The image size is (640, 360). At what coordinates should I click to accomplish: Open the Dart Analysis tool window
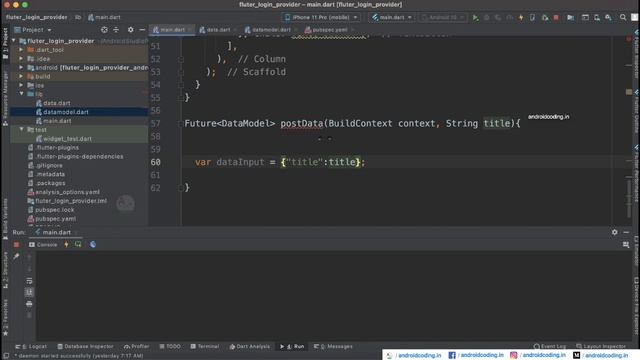[x=250, y=347]
